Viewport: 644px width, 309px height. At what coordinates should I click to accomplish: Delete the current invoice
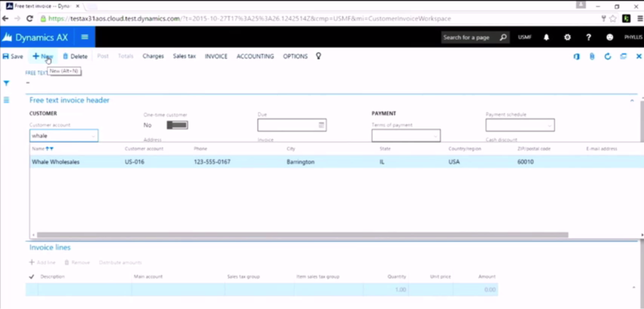[x=75, y=57]
